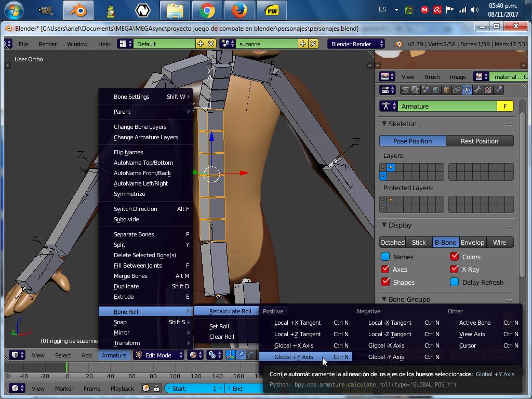Open the Object Constraints chain-link tab
The image size is (532, 399).
(457, 90)
